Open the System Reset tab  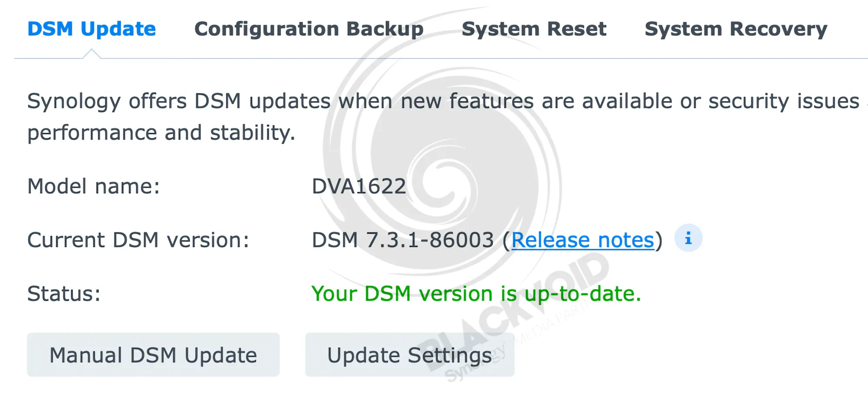click(534, 29)
